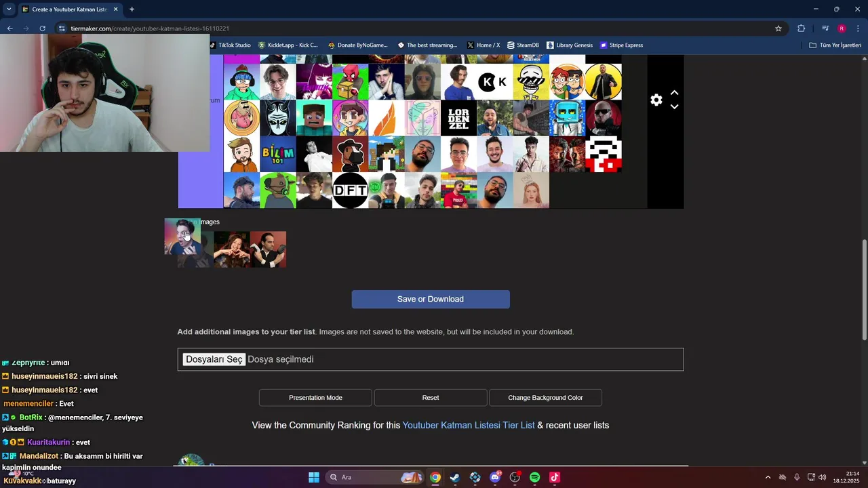The image size is (868, 488).
Task: Open the Chrome profile avatar R
Action: (x=842, y=28)
